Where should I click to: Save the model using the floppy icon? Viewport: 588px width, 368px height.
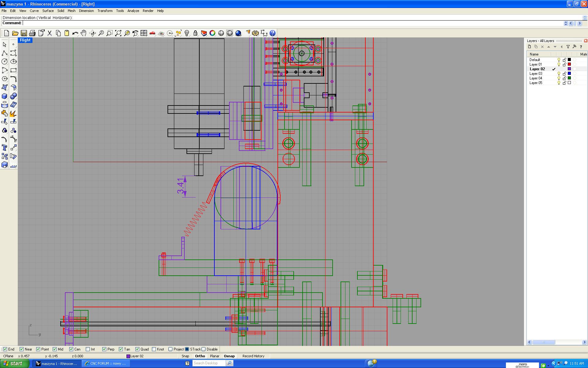tap(24, 33)
